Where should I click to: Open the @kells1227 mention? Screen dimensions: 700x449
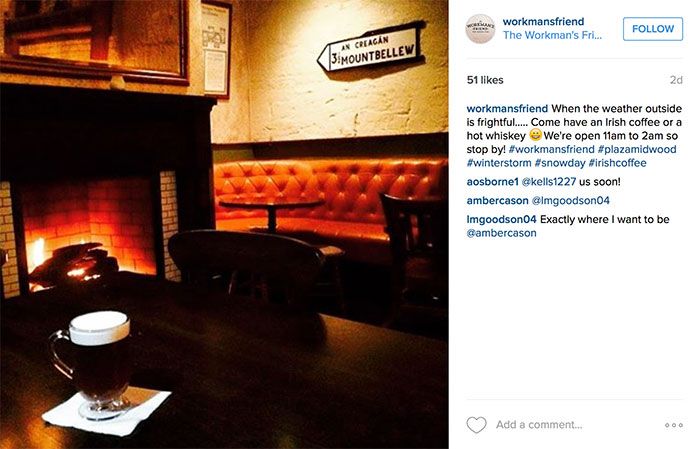pyautogui.click(x=549, y=182)
